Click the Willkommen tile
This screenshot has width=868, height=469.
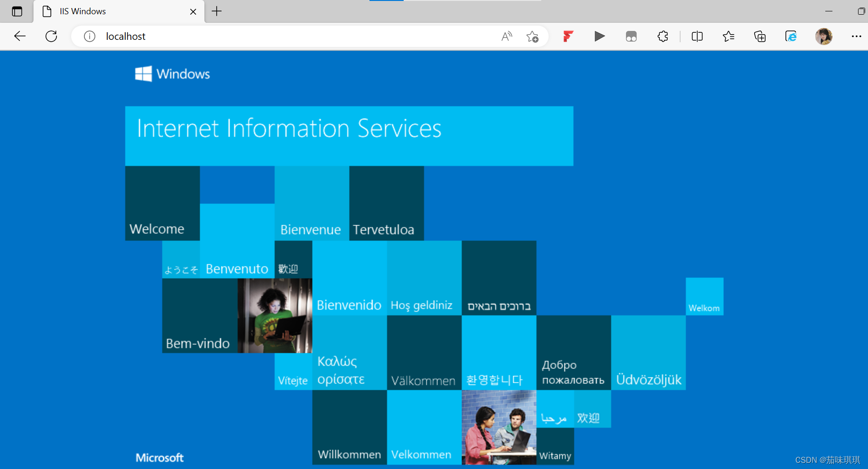click(350, 427)
